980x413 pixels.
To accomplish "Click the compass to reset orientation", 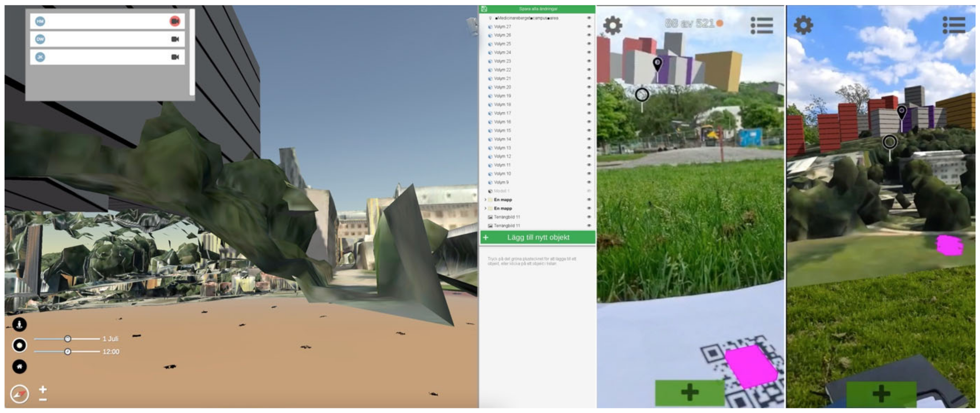I will click(x=20, y=394).
